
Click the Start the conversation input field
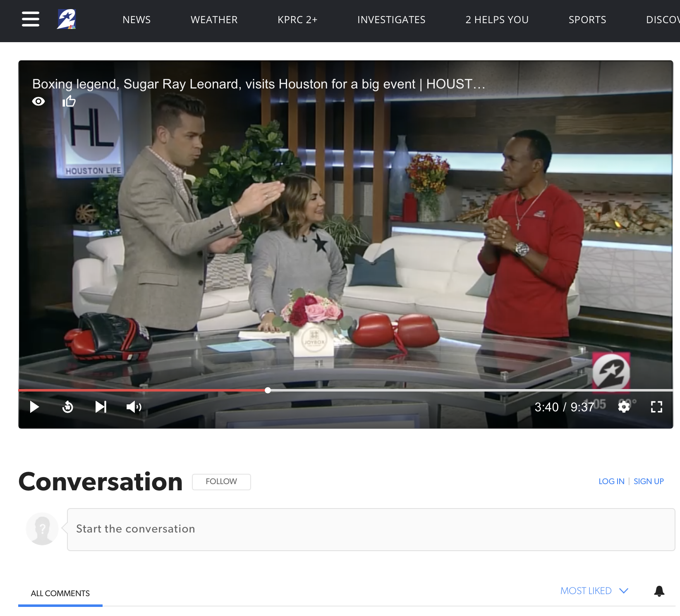point(371,529)
